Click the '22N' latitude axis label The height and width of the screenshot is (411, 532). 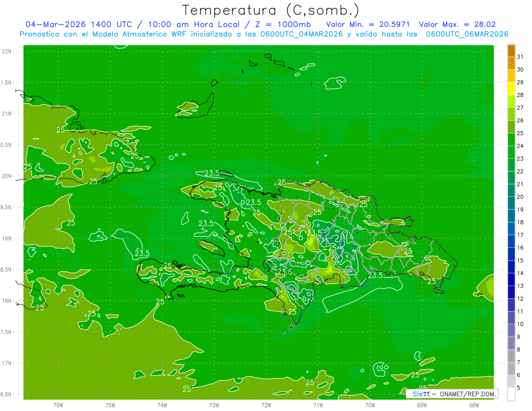[6, 51]
